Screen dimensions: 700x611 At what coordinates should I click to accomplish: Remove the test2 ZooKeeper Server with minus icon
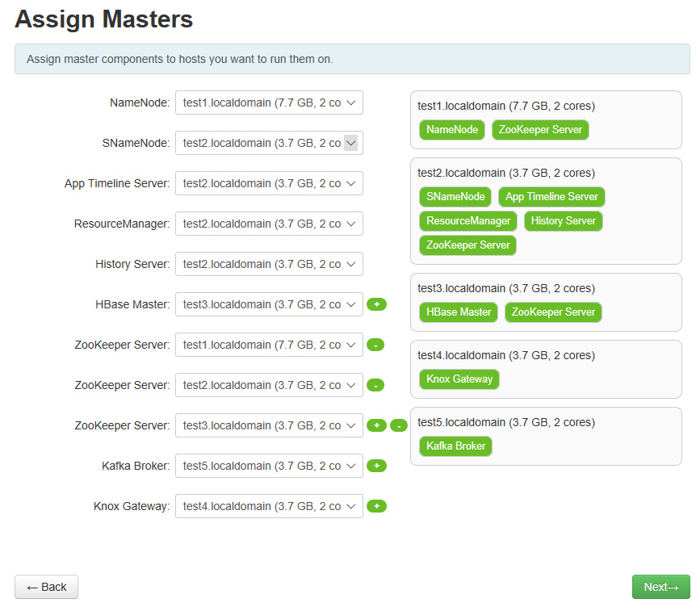coord(375,385)
